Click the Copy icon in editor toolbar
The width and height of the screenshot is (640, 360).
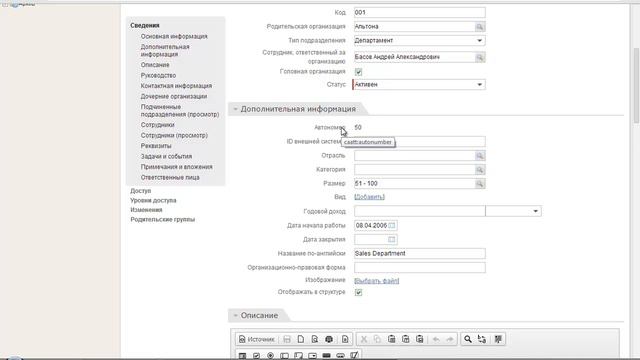(378, 339)
